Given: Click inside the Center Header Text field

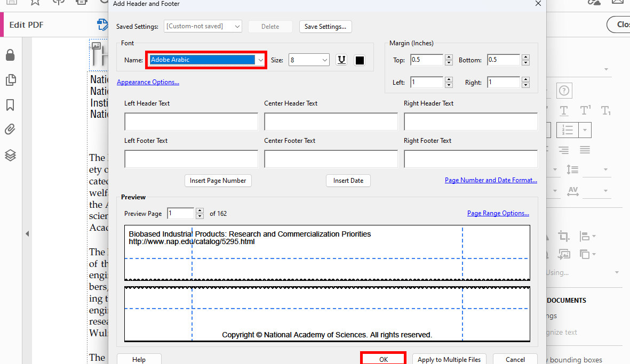Looking at the screenshot, I should [x=330, y=122].
